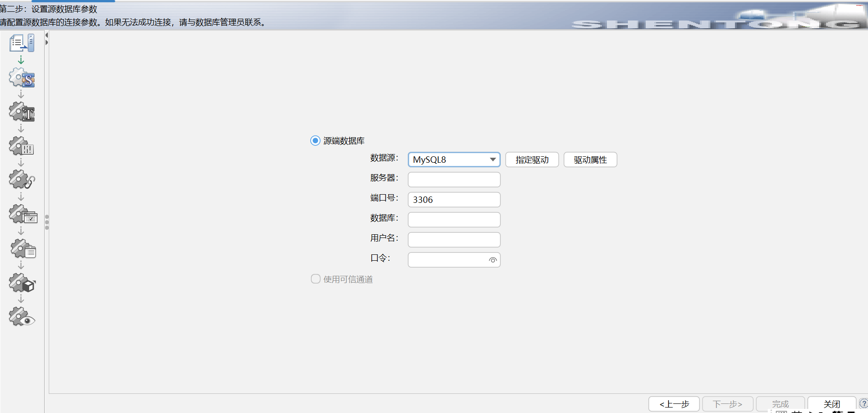
Task: Click the gear step icon with columns
Action: click(x=21, y=146)
